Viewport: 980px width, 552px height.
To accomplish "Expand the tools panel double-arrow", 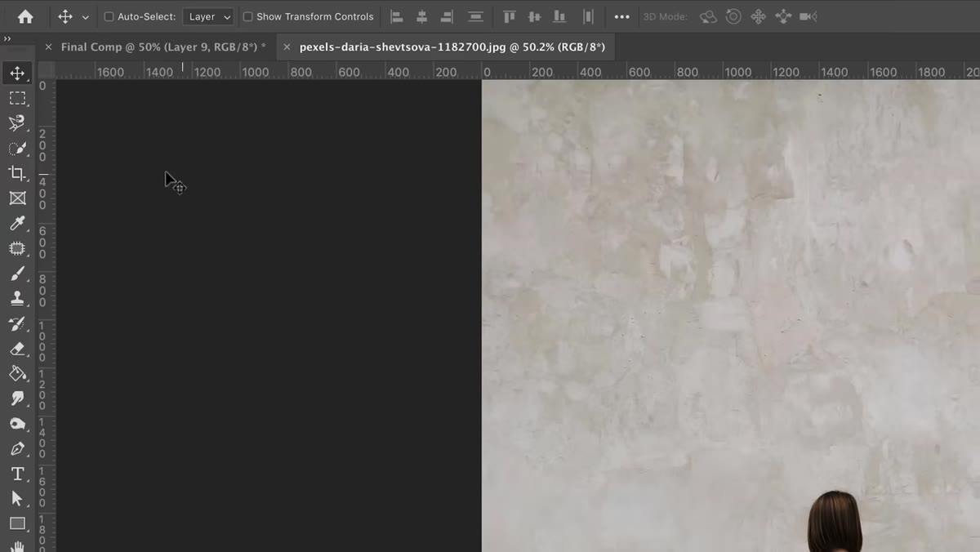I will click(x=7, y=38).
